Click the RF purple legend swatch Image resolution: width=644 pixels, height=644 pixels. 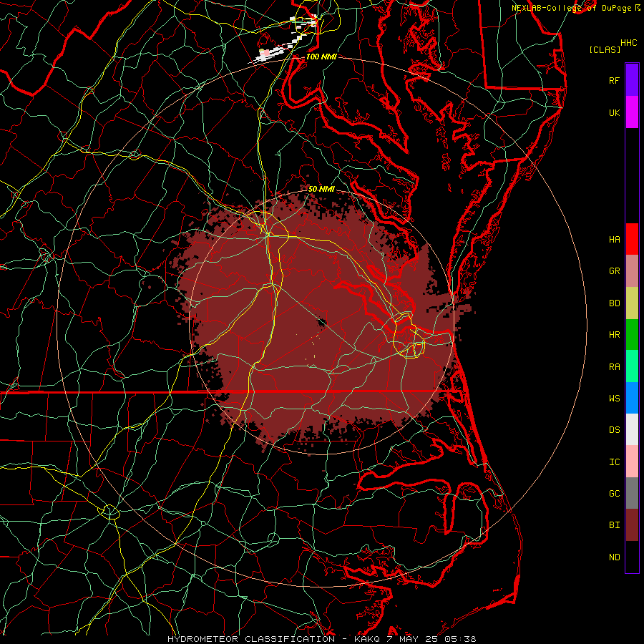(632, 80)
